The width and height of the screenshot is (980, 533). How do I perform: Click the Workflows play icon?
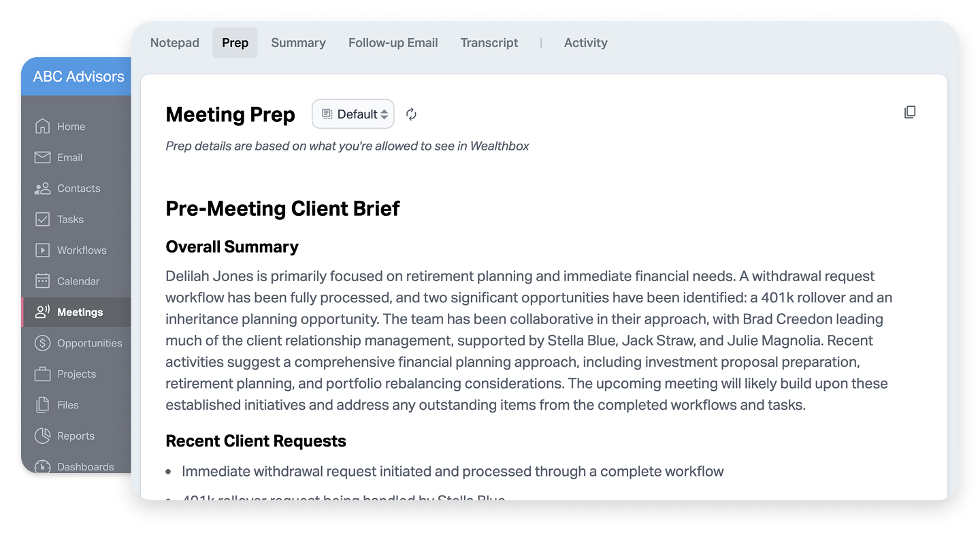(42, 250)
